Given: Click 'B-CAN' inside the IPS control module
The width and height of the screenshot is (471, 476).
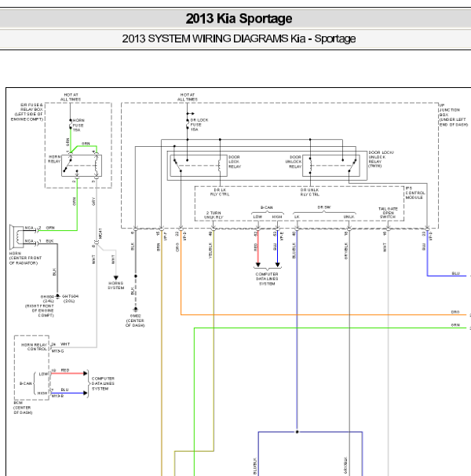Looking at the screenshot, I should (267, 207).
